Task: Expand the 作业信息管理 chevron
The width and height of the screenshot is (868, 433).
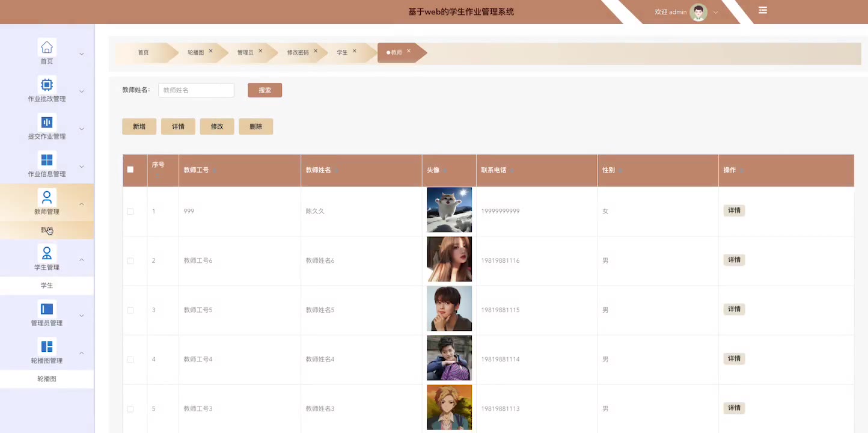Action: pos(82,167)
